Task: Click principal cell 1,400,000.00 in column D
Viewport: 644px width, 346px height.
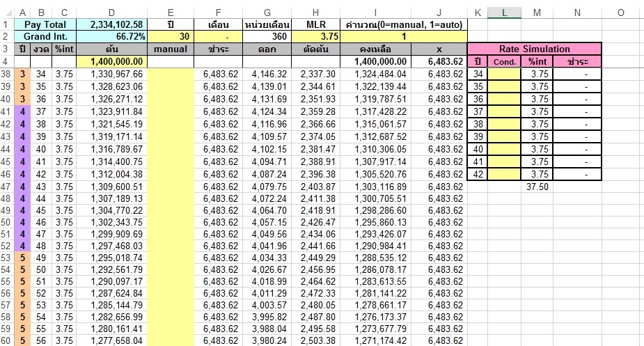Action: pos(111,62)
